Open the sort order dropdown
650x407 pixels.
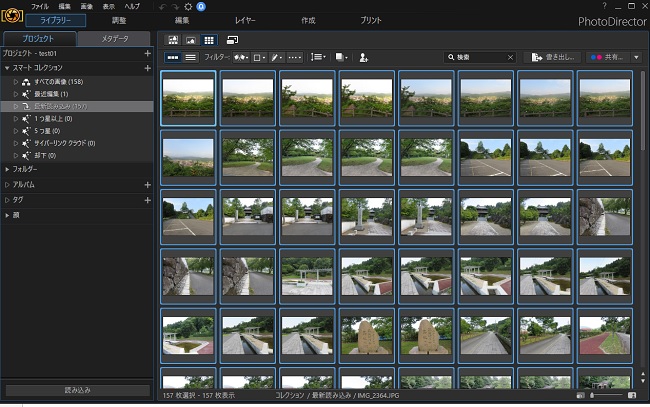[319, 57]
